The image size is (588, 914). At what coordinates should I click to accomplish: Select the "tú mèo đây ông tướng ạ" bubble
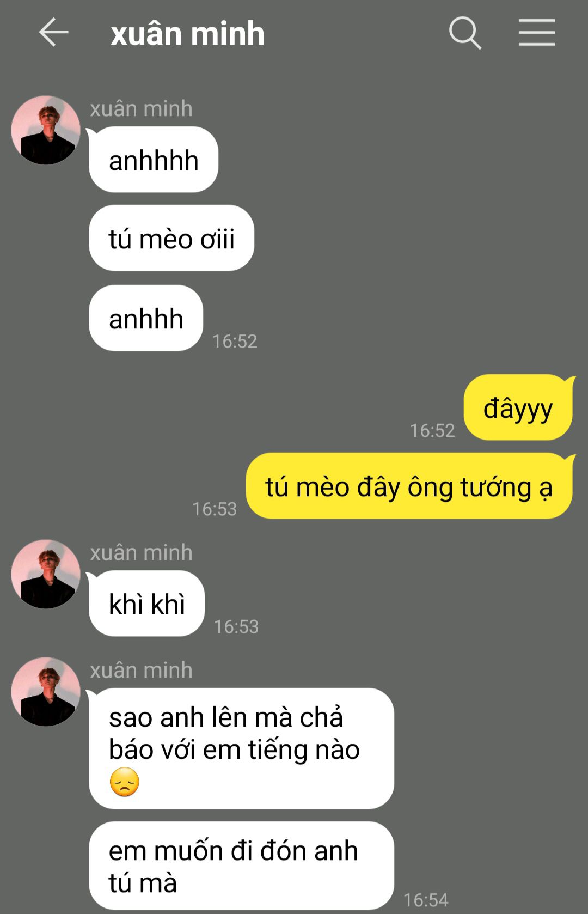(409, 486)
